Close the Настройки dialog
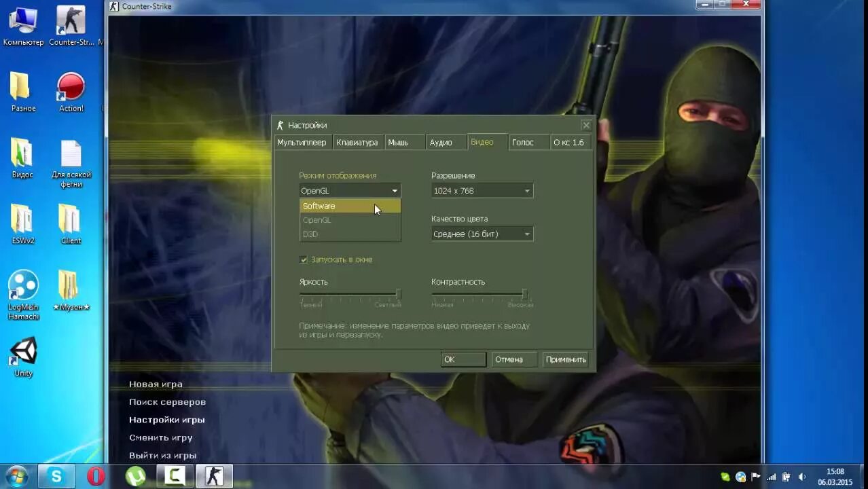This screenshot has width=868, height=489. 586,125
